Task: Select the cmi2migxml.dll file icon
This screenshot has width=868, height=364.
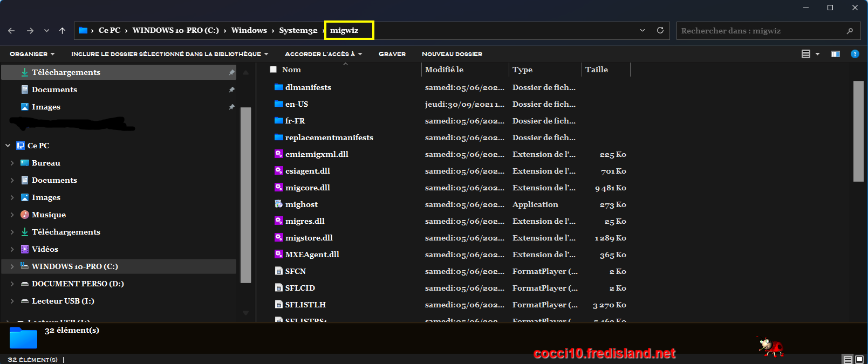Action: pos(279,154)
